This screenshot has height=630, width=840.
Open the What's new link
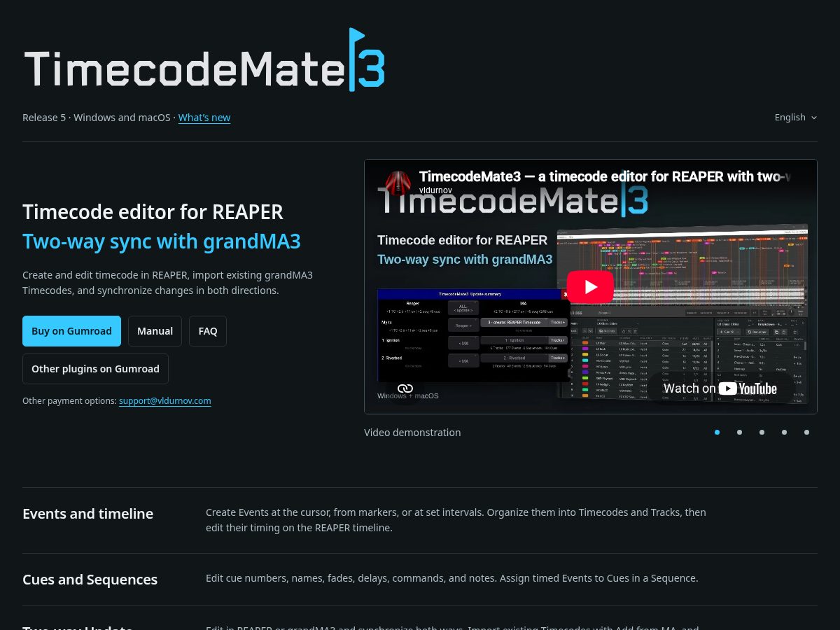tap(204, 118)
